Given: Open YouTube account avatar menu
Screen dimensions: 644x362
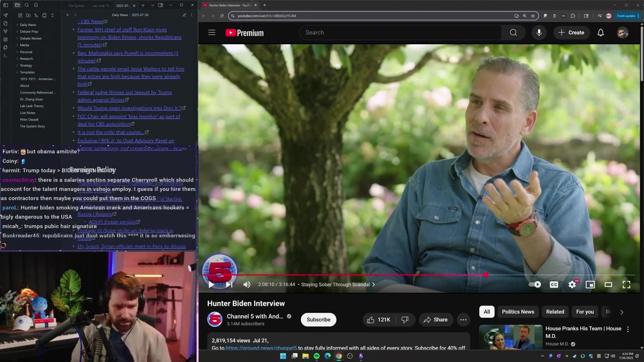Looking at the screenshot, I should pyautogui.click(x=622, y=33).
